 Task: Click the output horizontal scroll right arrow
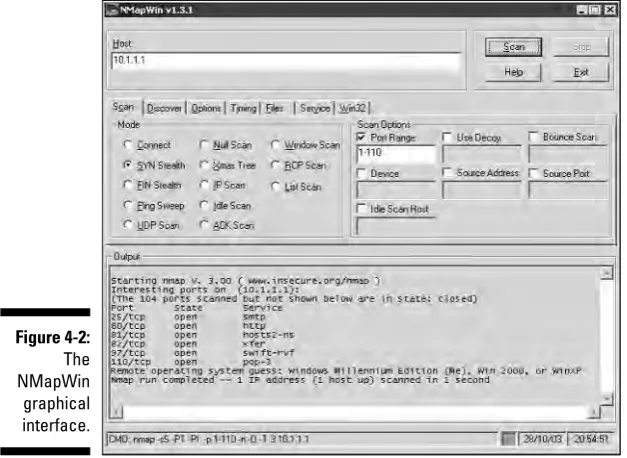594,412
